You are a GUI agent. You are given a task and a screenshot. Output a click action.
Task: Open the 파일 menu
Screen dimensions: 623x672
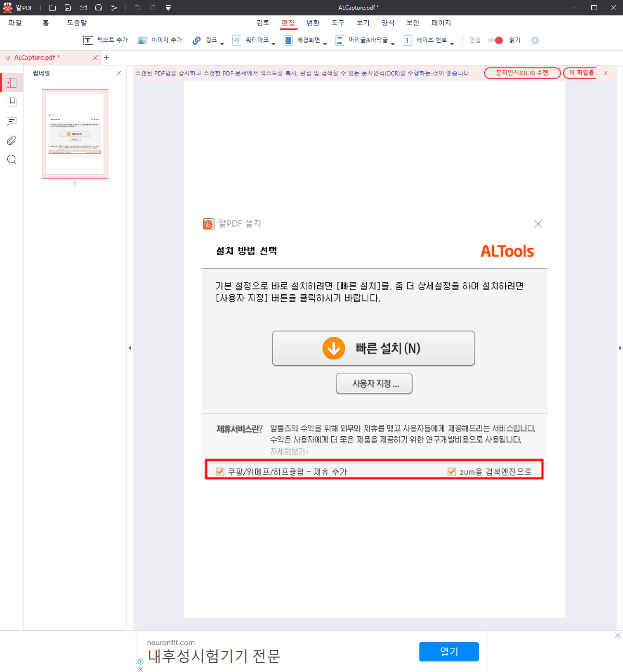15,23
